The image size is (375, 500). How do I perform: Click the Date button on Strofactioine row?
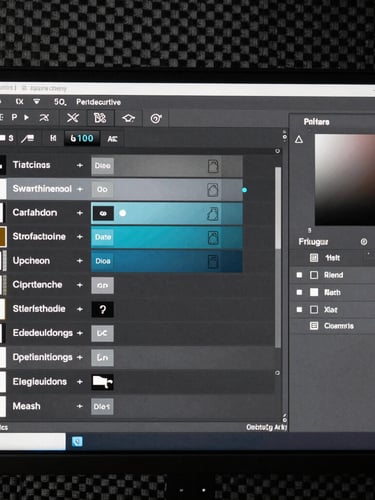102,237
